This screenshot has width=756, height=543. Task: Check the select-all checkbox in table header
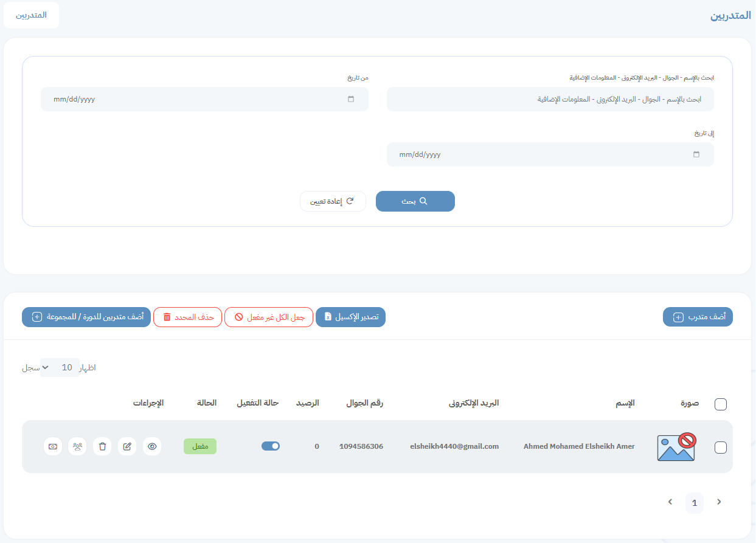coord(721,403)
